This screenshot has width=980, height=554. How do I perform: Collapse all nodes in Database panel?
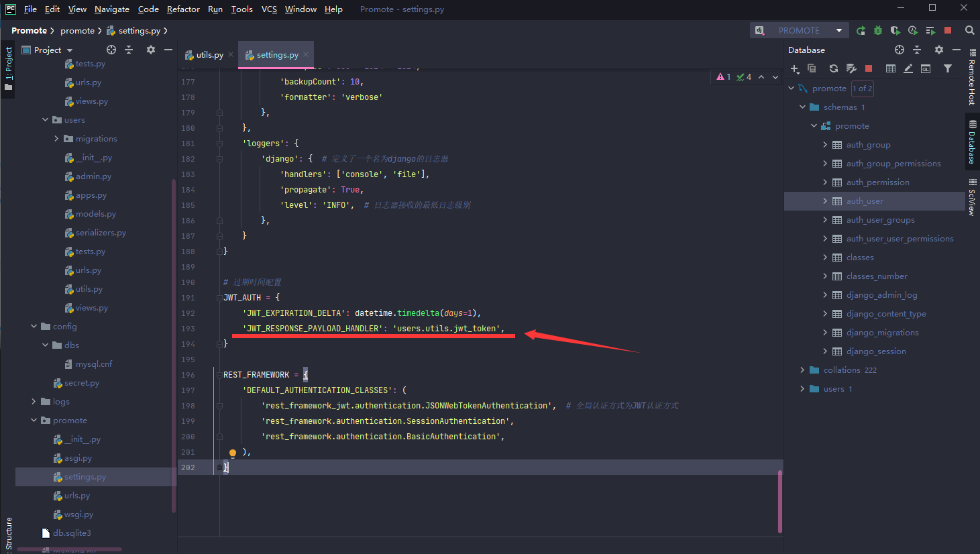point(917,50)
